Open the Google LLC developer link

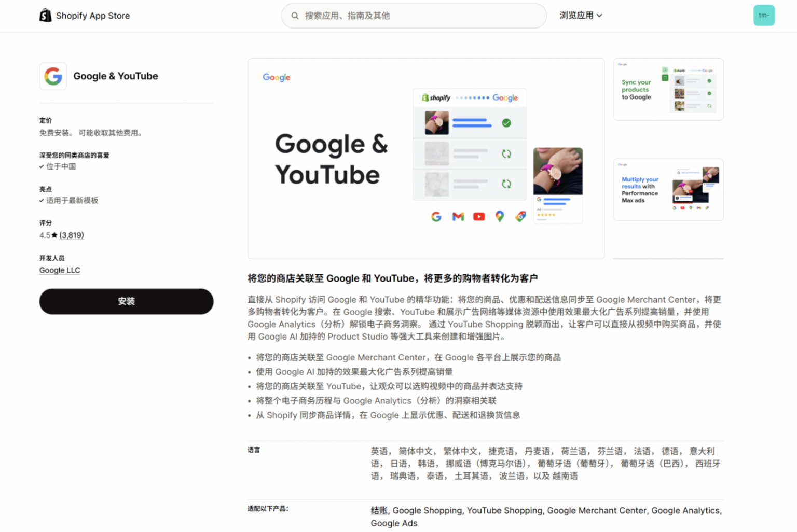(60, 270)
